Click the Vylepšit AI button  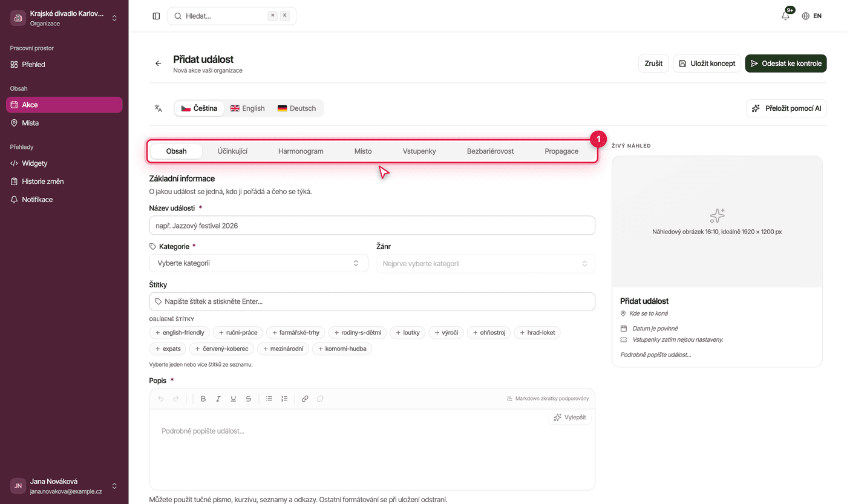[x=570, y=417]
